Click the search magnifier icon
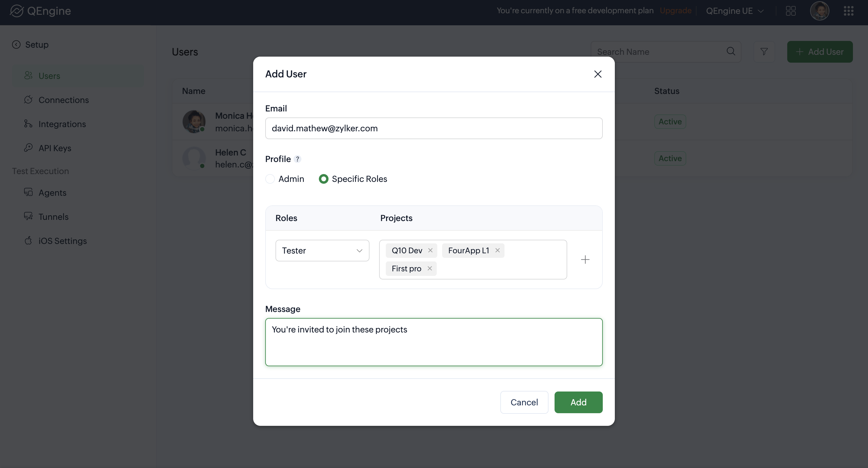 click(x=731, y=51)
